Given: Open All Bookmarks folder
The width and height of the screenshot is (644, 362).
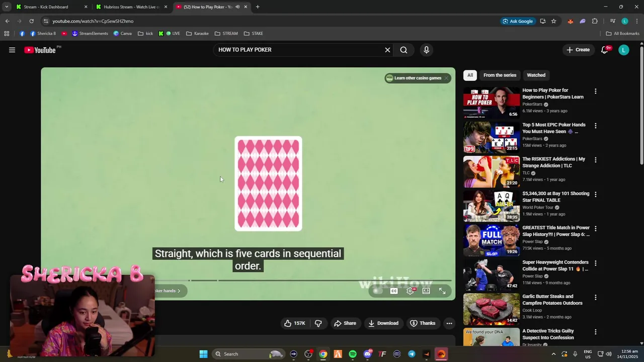Looking at the screenshot, I should (x=622, y=34).
